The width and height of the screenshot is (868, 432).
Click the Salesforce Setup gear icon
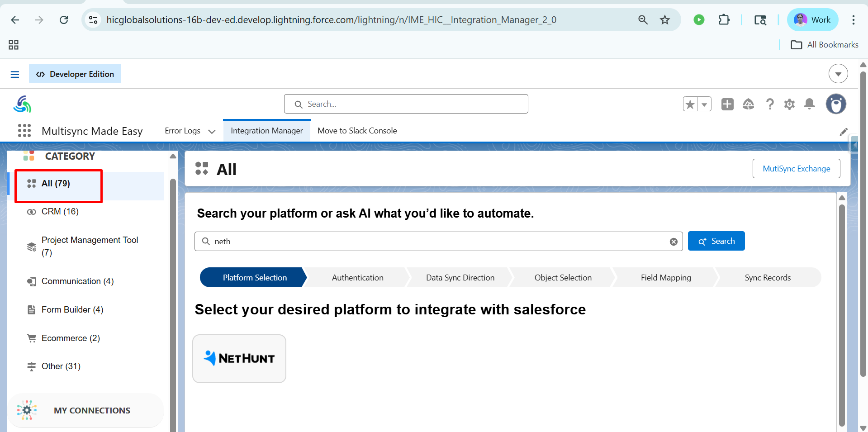tap(789, 104)
